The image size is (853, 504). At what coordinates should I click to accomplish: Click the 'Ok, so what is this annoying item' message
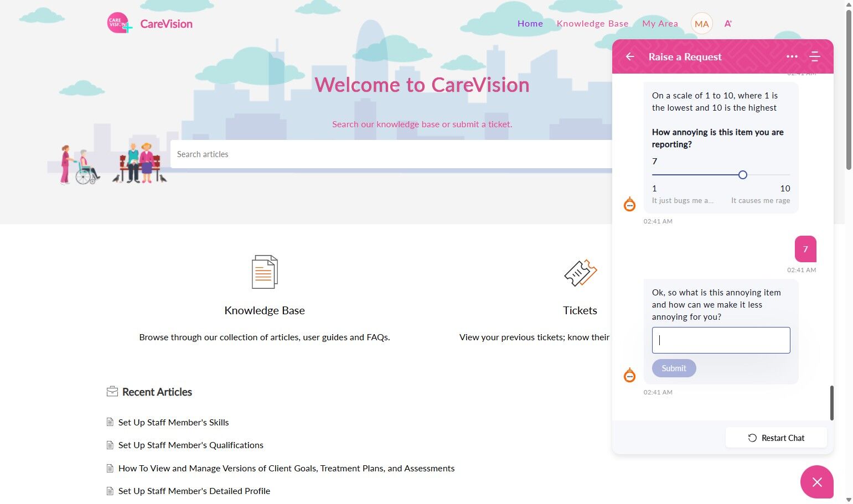click(x=716, y=304)
